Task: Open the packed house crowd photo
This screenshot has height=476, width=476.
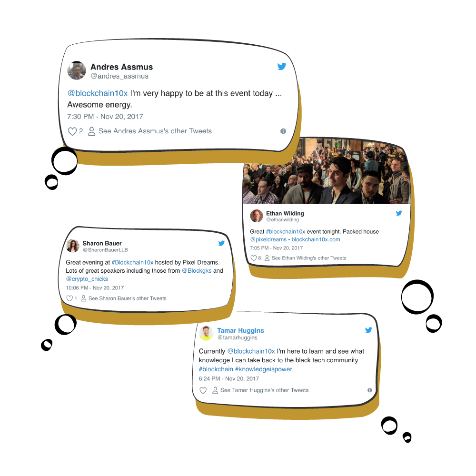Action: (327, 171)
